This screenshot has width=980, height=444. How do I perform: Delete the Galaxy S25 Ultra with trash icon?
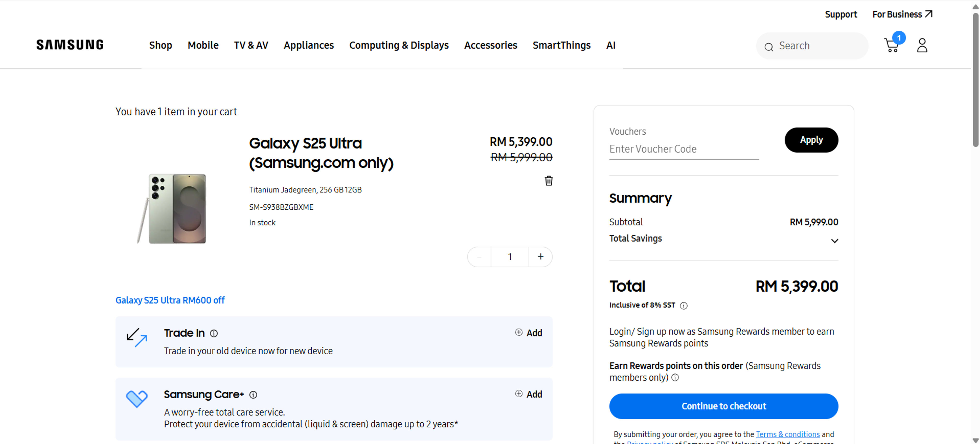548,181
